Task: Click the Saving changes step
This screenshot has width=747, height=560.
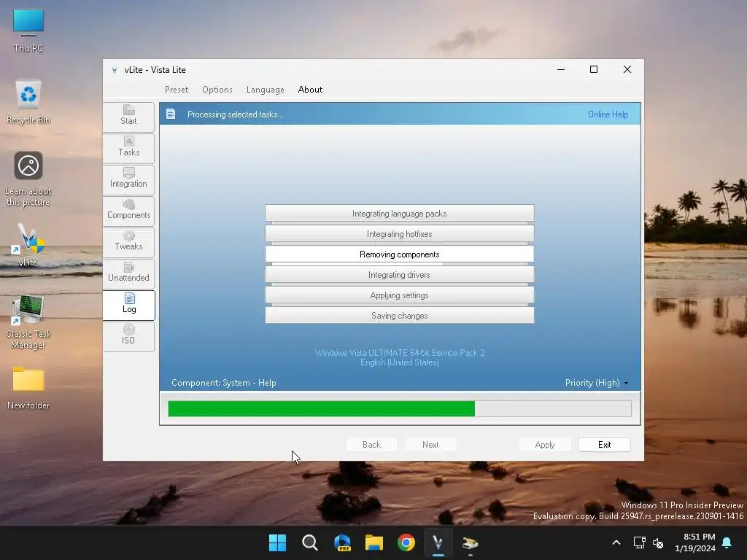Action: click(x=400, y=315)
